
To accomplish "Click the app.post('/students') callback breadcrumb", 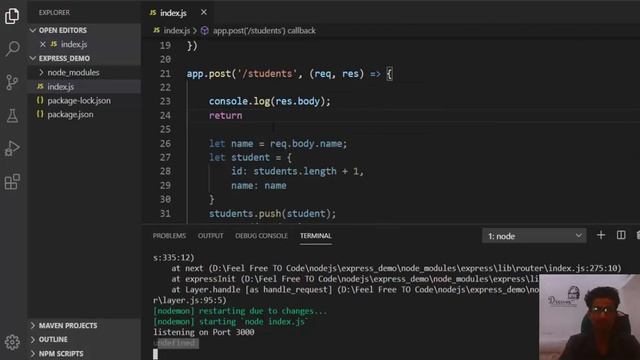I will [264, 31].
